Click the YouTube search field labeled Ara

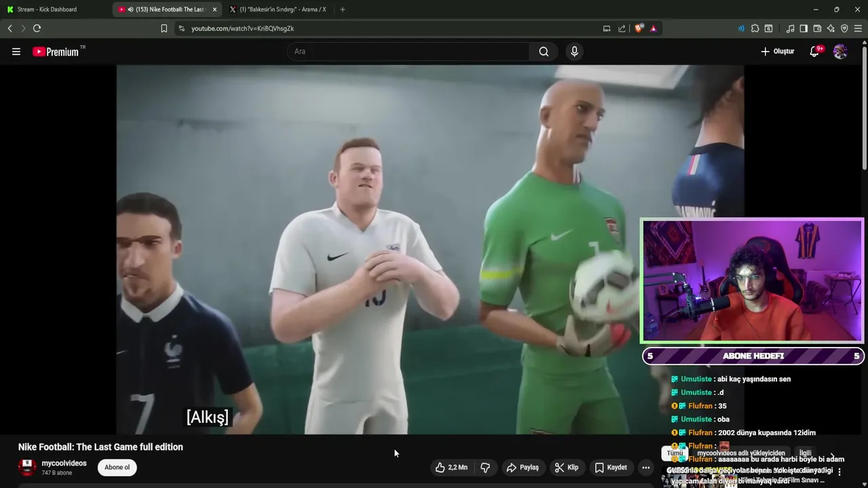[409, 52]
